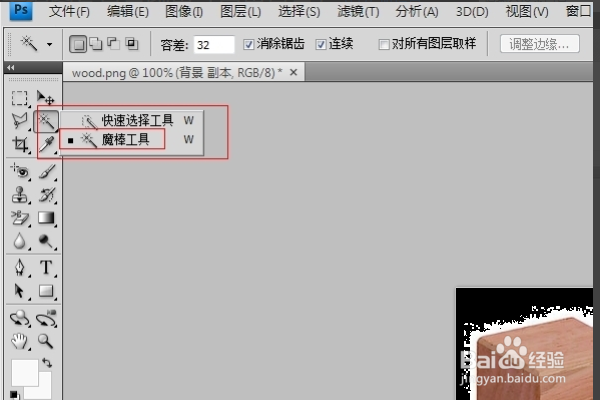Select the Pen tool
Viewport: 600px width, 400px height.
tap(20, 268)
